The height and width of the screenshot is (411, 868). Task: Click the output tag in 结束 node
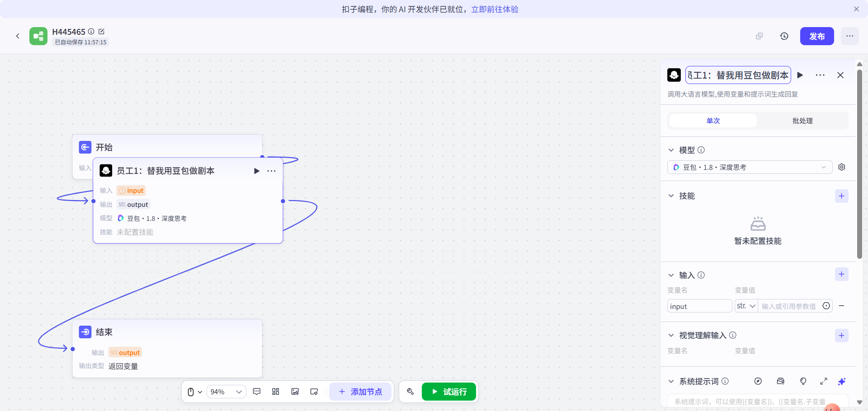[125, 352]
